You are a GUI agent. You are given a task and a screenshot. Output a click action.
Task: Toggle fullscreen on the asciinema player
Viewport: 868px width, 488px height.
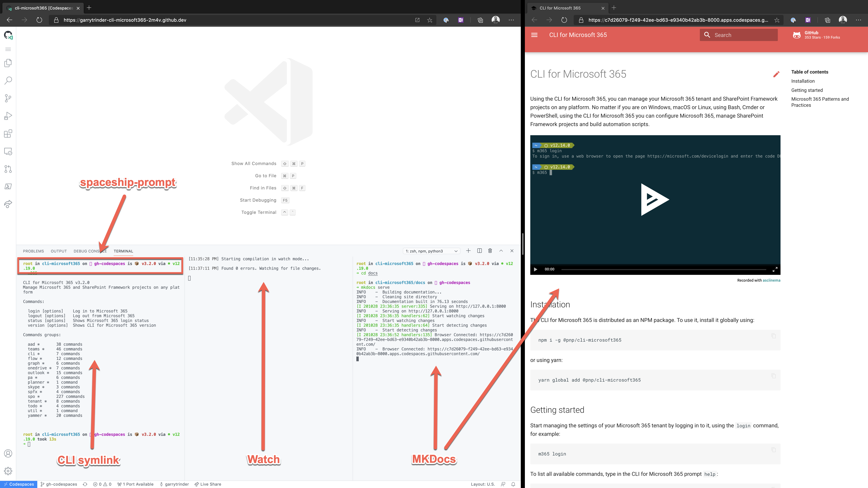coord(775,269)
